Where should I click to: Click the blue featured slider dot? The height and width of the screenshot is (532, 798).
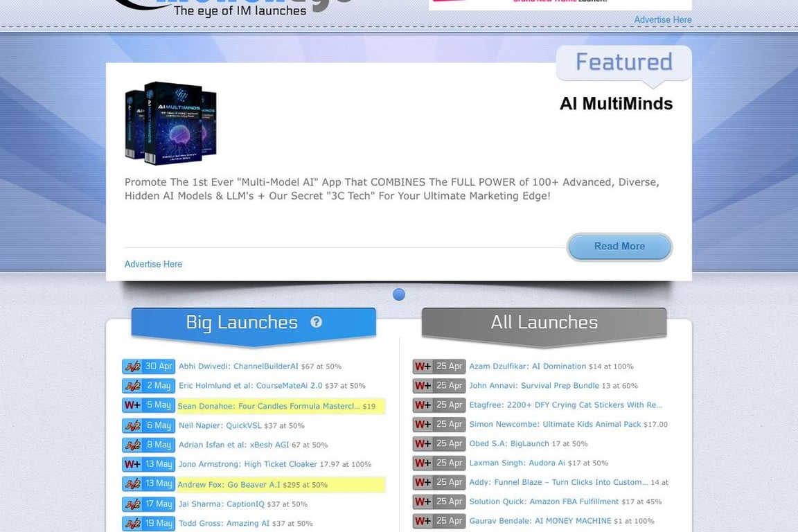399,295
